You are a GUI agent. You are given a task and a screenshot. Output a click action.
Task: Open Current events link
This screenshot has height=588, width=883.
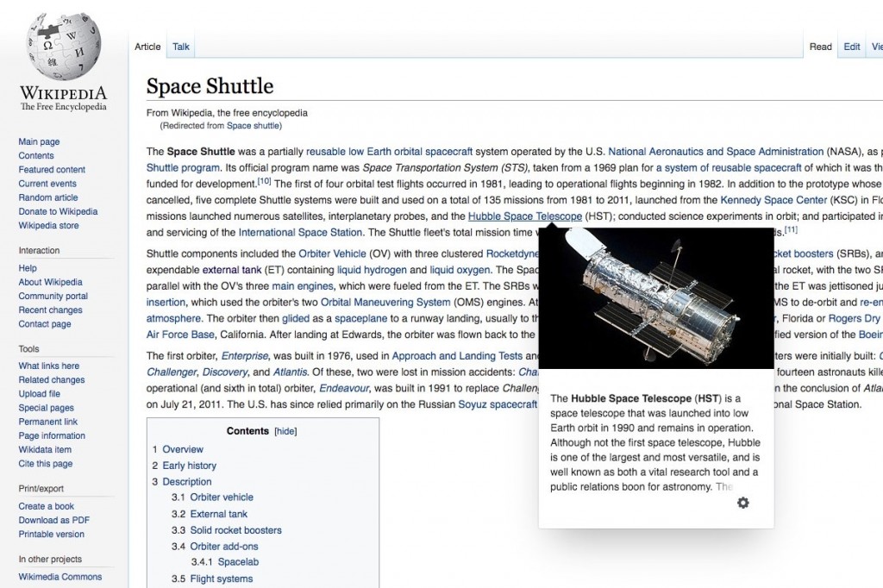47,184
